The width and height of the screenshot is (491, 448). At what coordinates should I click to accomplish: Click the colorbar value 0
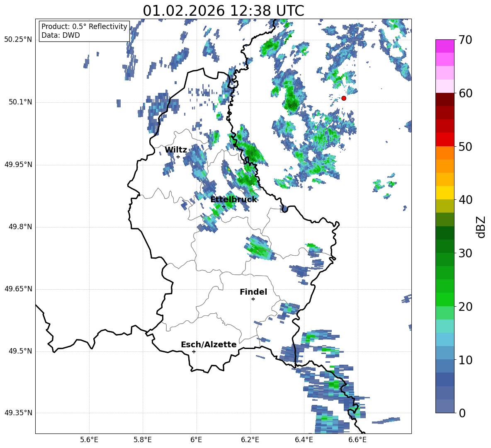[462, 413]
